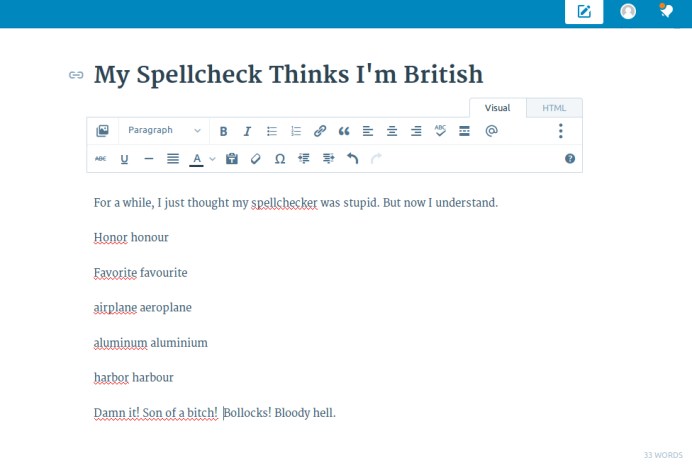Toggle underline formatting
692x465 pixels.
pos(124,159)
